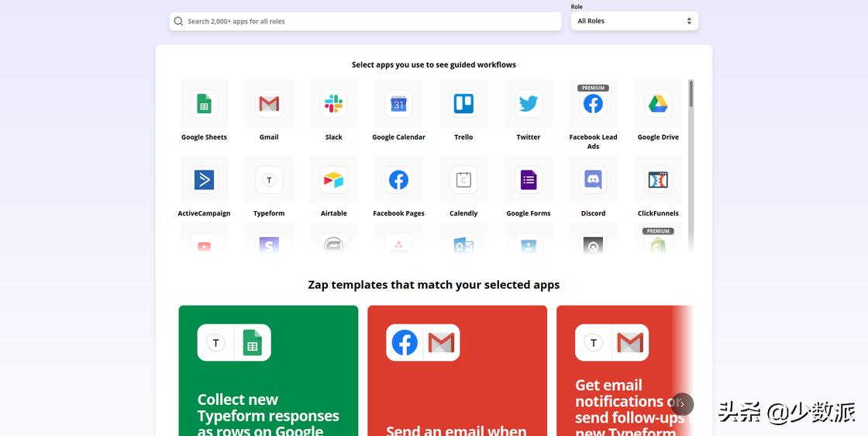
Task: Click the search magnifier icon
Action: coord(178,22)
